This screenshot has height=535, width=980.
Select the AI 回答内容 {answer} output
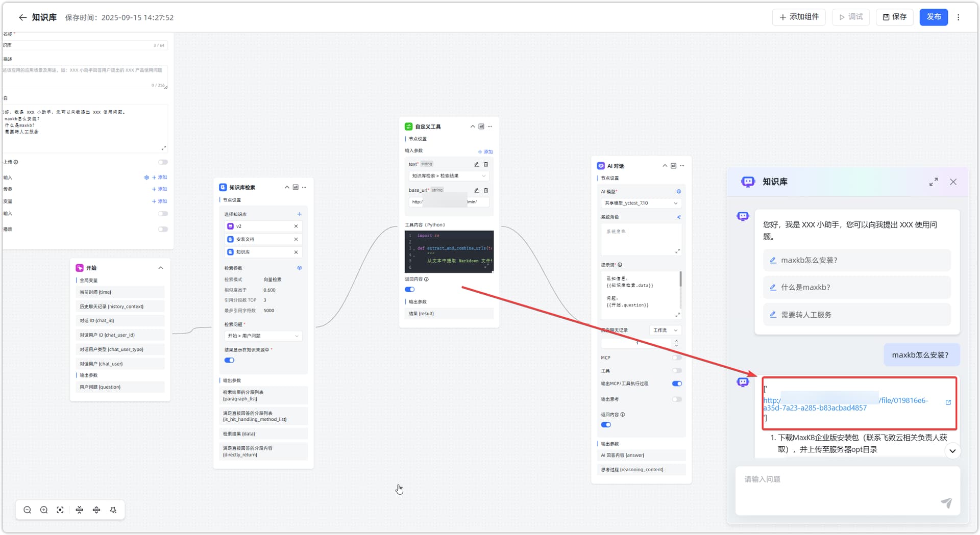coord(641,455)
